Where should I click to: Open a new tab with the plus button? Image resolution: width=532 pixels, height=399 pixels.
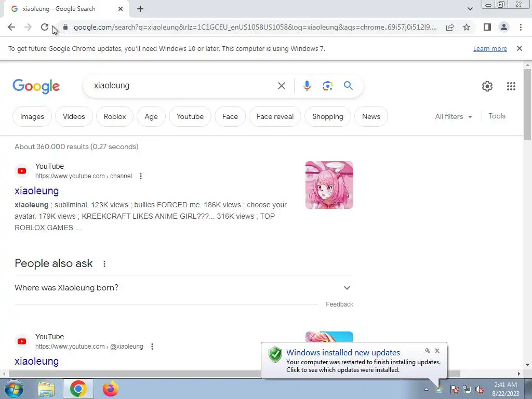pyautogui.click(x=140, y=9)
